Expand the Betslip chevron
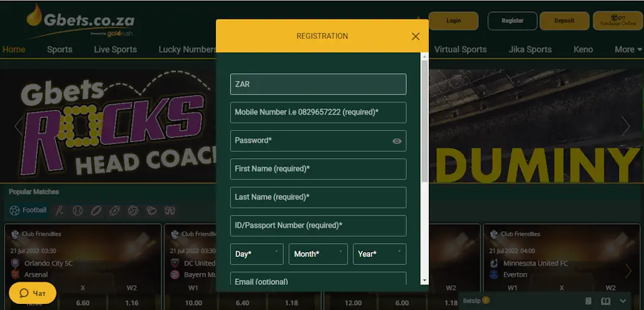 pyautogui.click(x=623, y=301)
